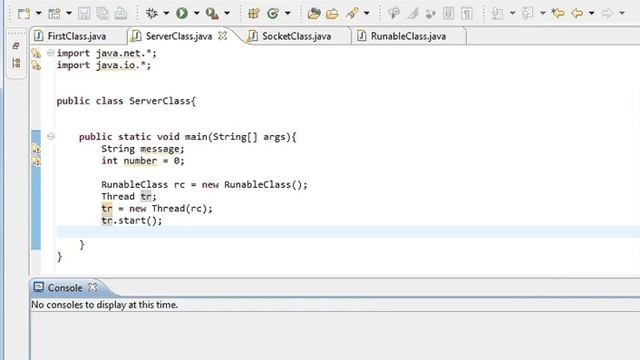Click the green Run button
This screenshot has width=640, height=360.
point(182,13)
